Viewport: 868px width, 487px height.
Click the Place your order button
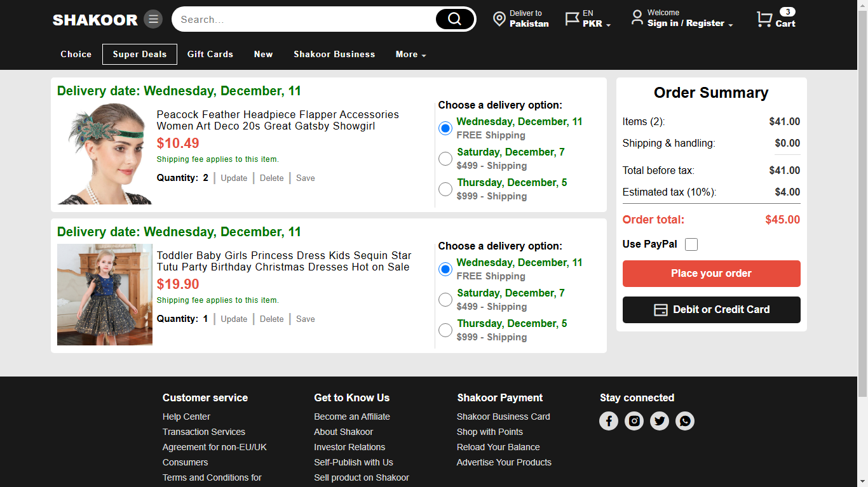[x=712, y=274]
